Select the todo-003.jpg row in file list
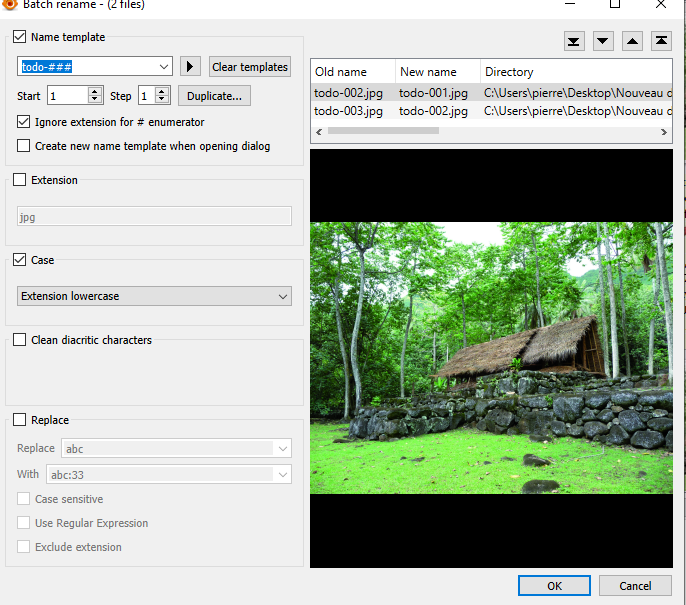The height and width of the screenshot is (605, 686). (x=348, y=111)
